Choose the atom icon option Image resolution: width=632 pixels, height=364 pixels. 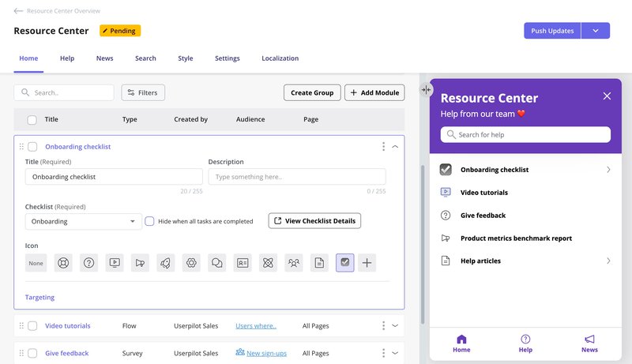pyautogui.click(x=268, y=263)
